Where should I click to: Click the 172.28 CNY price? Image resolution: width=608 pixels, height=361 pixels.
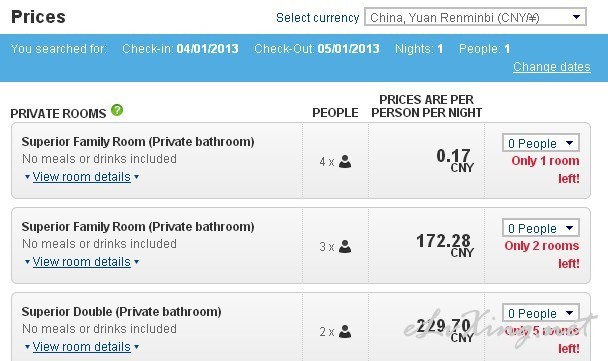point(444,244)
